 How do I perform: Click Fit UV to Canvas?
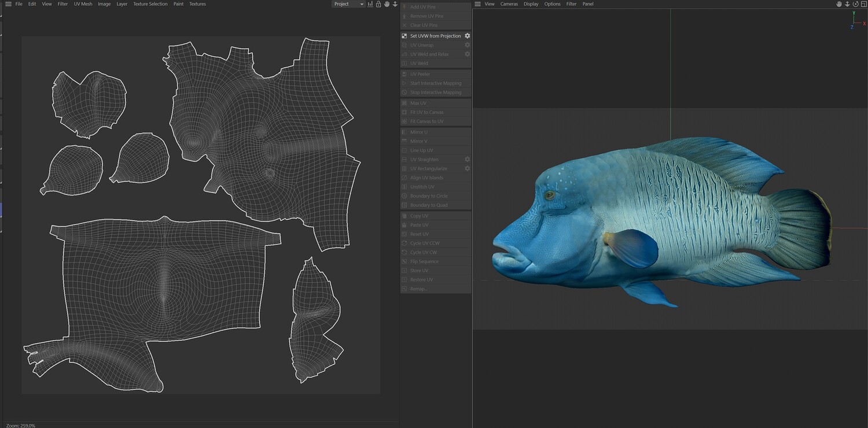click(x=436, y=112)
